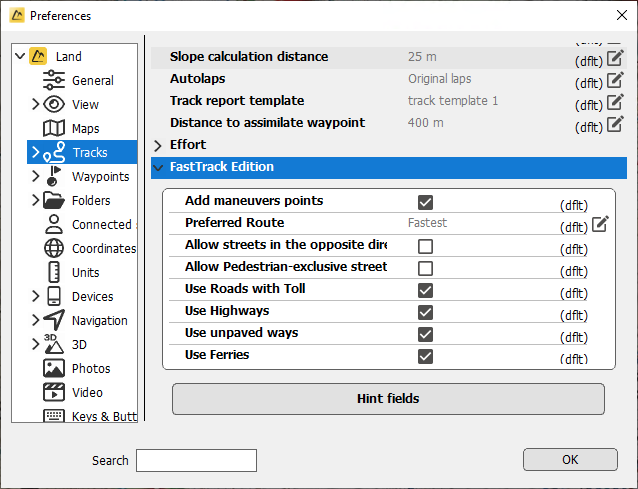This screenshot has width=638, height=489.
Task: Collapse the FastTrack Edition section
Action: tap(158, 167)
